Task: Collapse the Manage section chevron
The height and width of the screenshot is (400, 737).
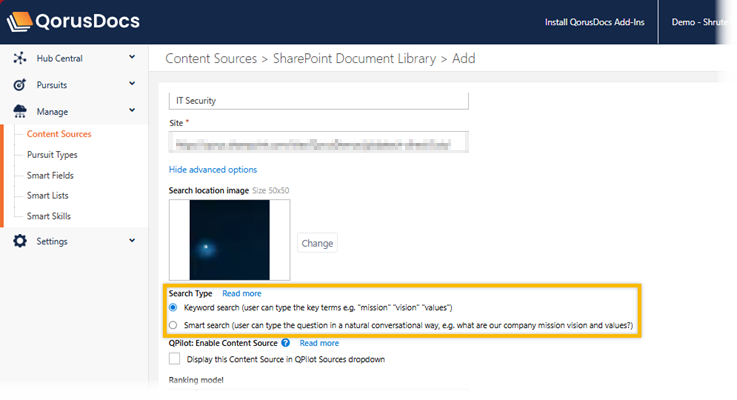Action: (x=132, y=112)
